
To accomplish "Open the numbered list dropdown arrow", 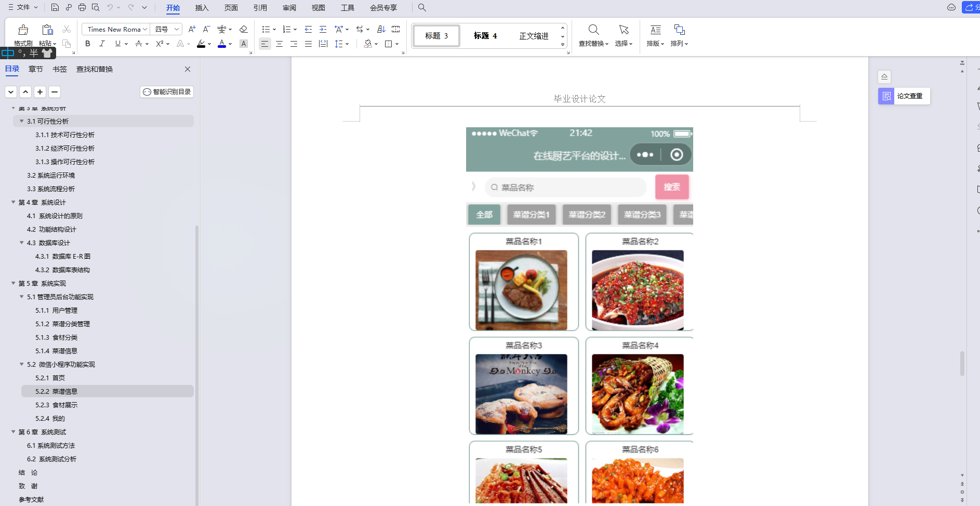I will click(x=295, y=30).
